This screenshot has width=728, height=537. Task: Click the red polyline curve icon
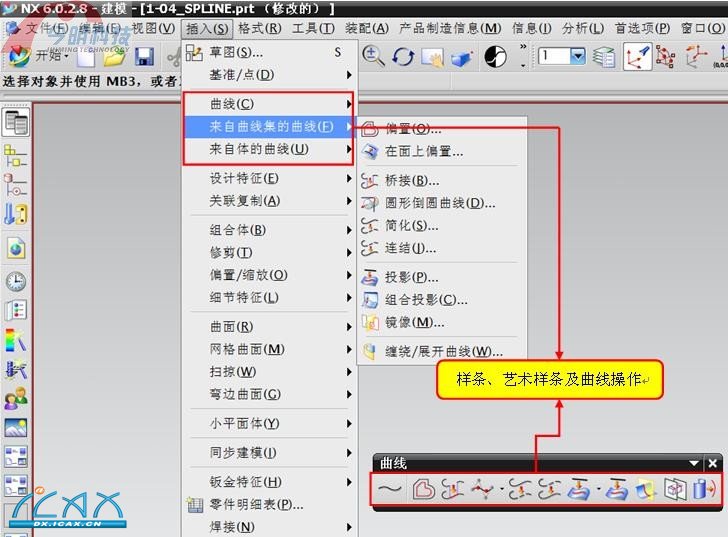482,489
